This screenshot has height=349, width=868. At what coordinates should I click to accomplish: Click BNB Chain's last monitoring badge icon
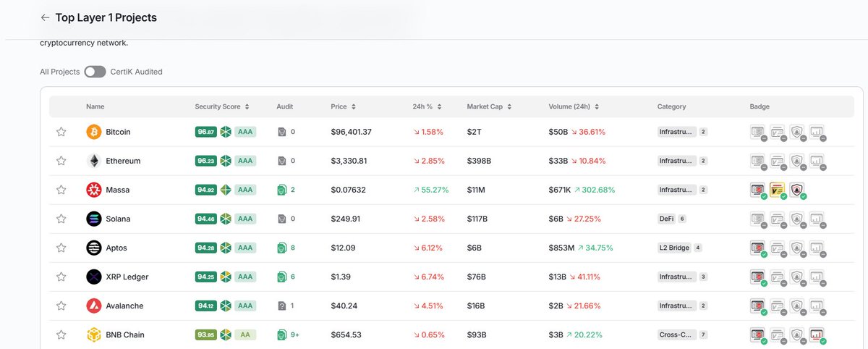[x=817, y=335]
